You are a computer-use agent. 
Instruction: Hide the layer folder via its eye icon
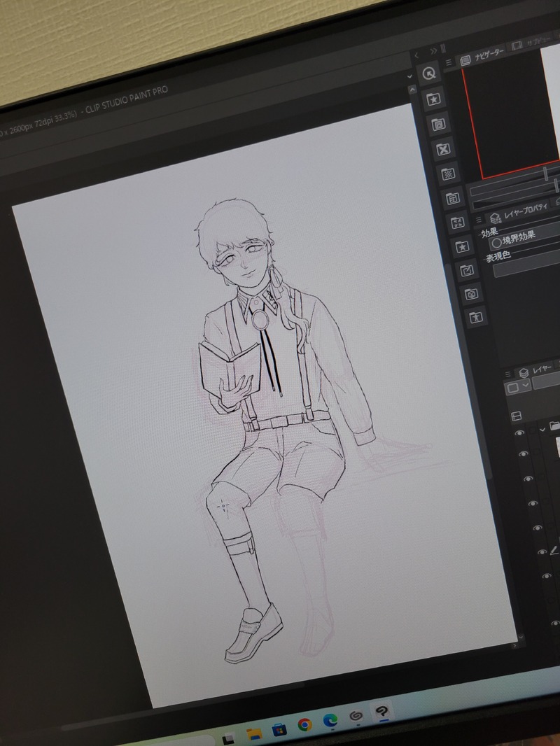(x=519, y=433)
